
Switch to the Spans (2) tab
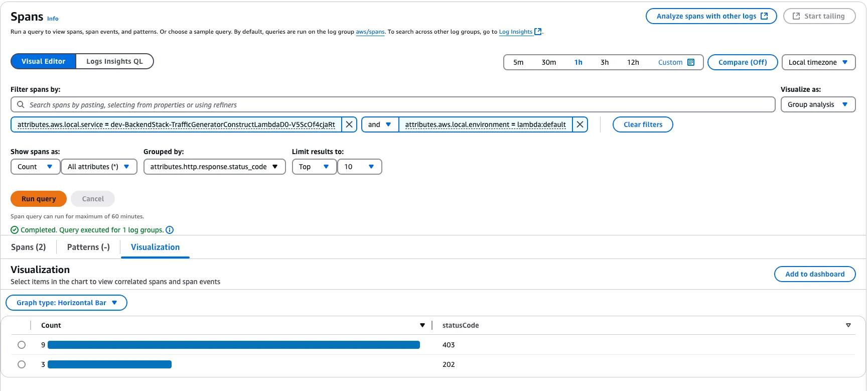[29, 247]
